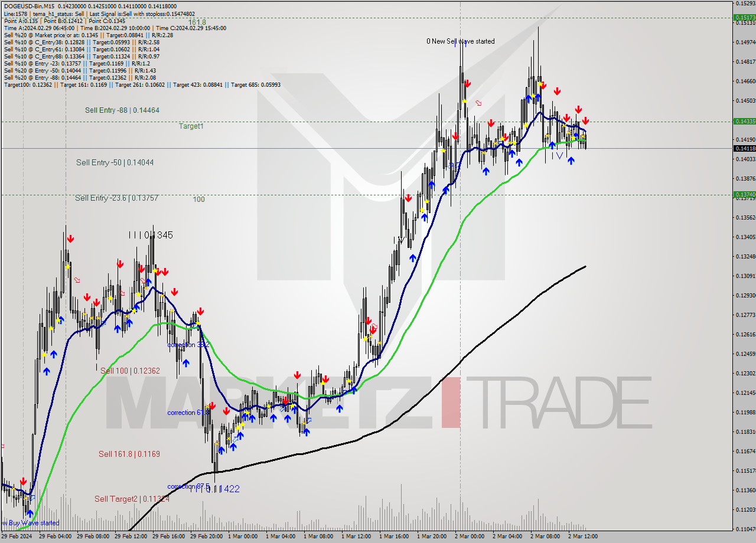Viewport: 756px width, 543px height.
Task: Click the 0.11047 price axis value
Action: (745, 529)
